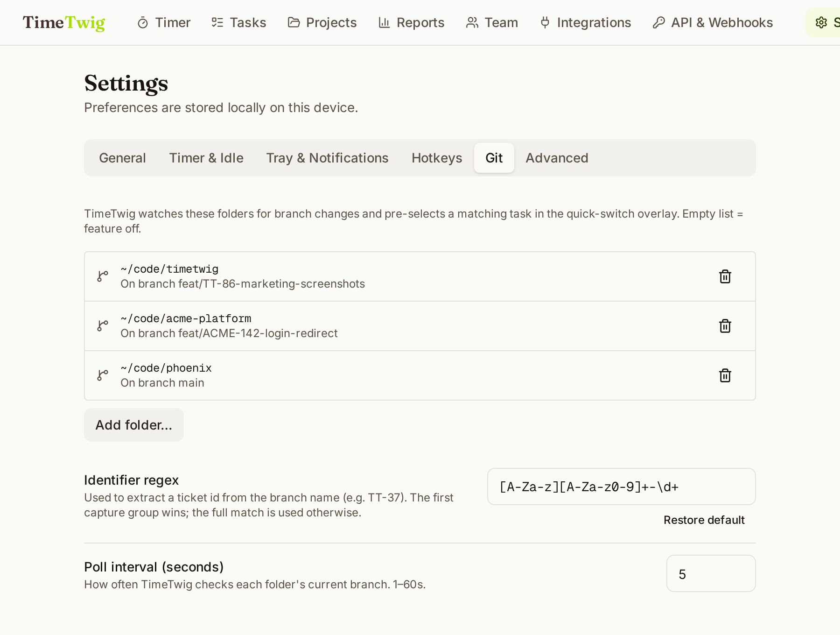Click Restore default link
Image resolution: width=840 pixels, height=635 pixels.
[x=704, y=520]
